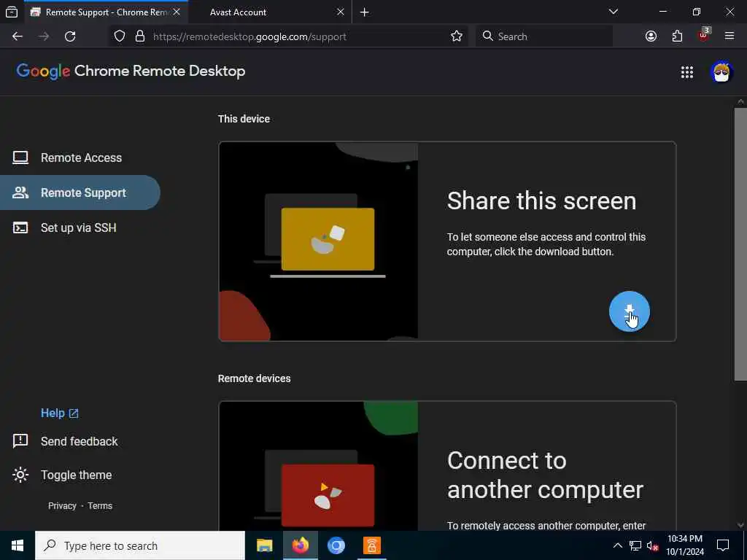This screenshot has height=560, width=747.
Task: Open the Google account avatar menu
Action: pos(721,72)
